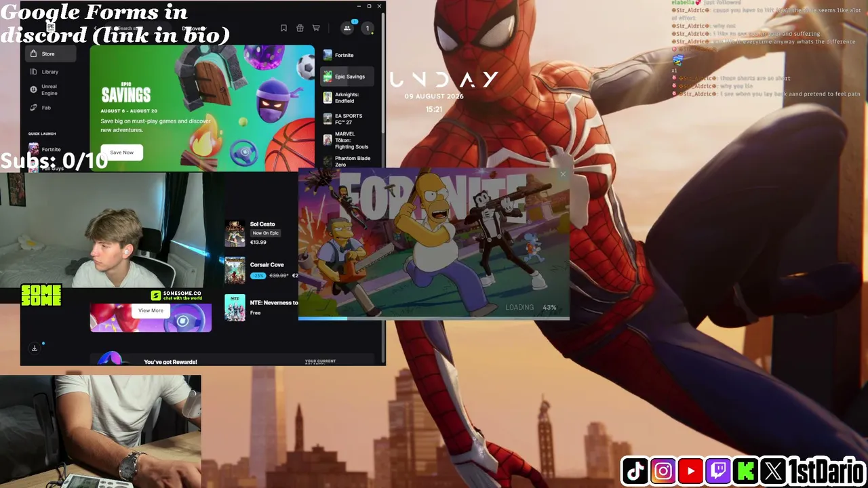868x488 pixels.
Task: Click the NTE: Neverness game title
Action: tap(274, 303)
